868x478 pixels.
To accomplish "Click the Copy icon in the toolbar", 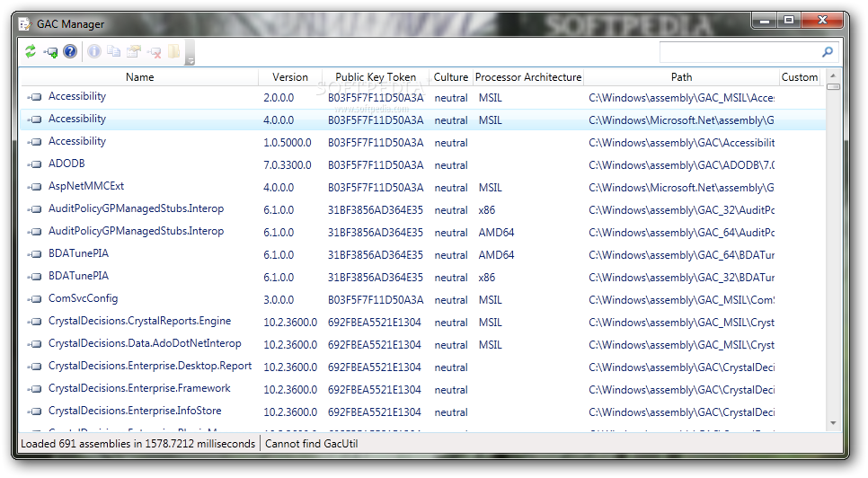I will point(114,51).
